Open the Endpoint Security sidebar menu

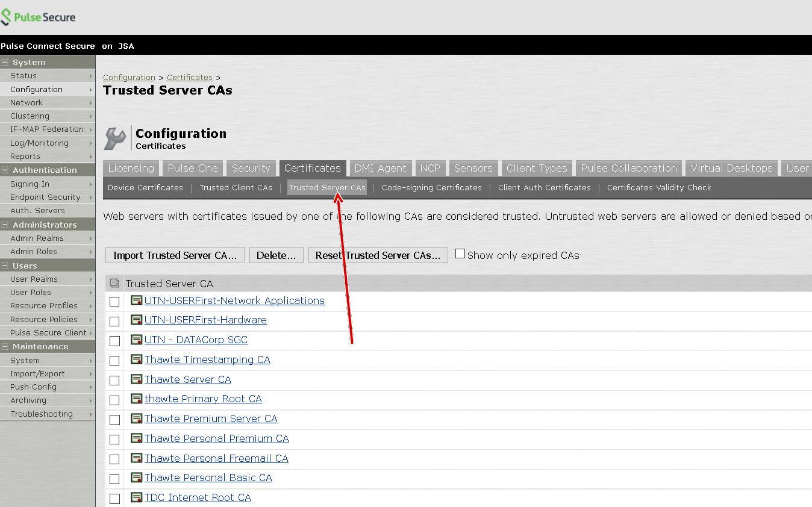(48, 197)
